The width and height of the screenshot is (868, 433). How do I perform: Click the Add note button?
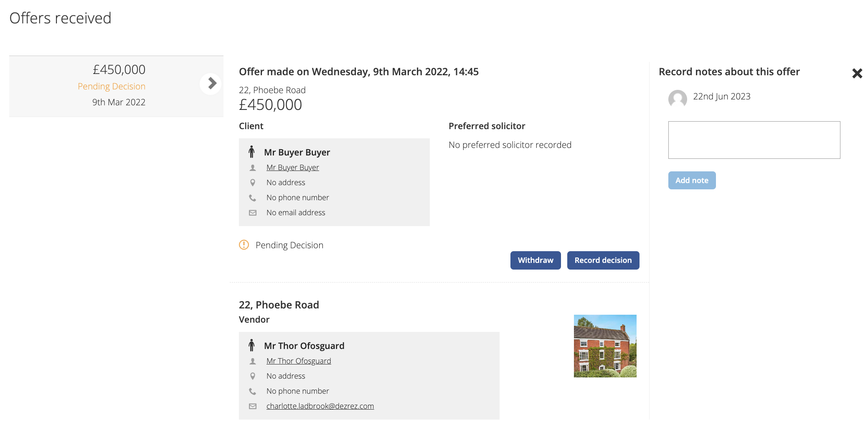click(692, 181)
